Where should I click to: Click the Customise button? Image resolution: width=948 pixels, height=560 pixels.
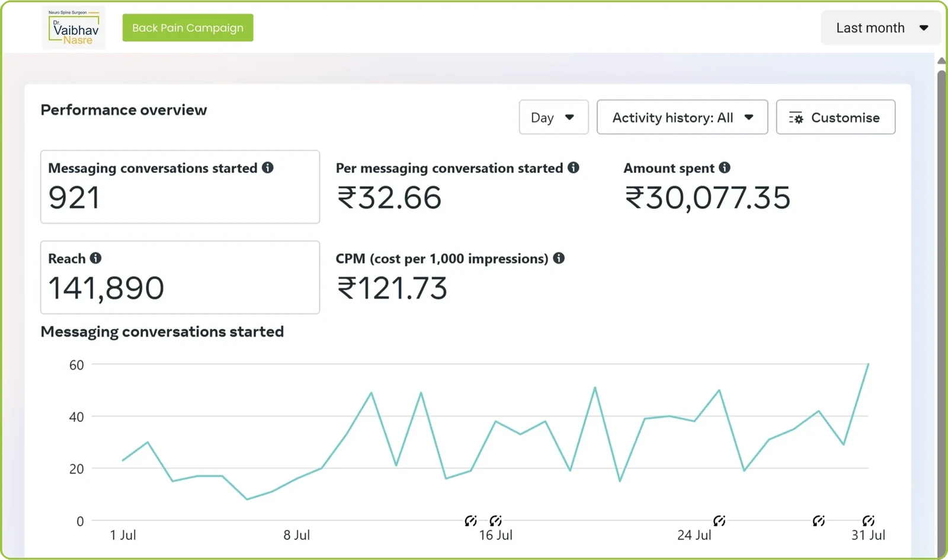coord(835,117)
